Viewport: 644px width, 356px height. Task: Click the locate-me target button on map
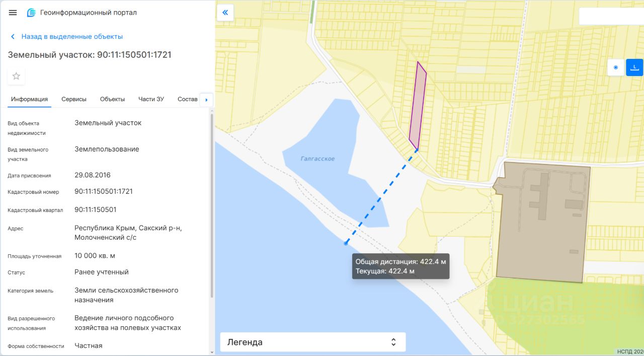tap(616, 67)
